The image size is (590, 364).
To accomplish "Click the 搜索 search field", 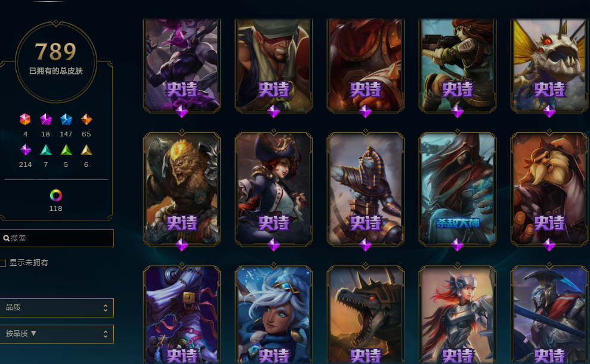I will point(57,238).
